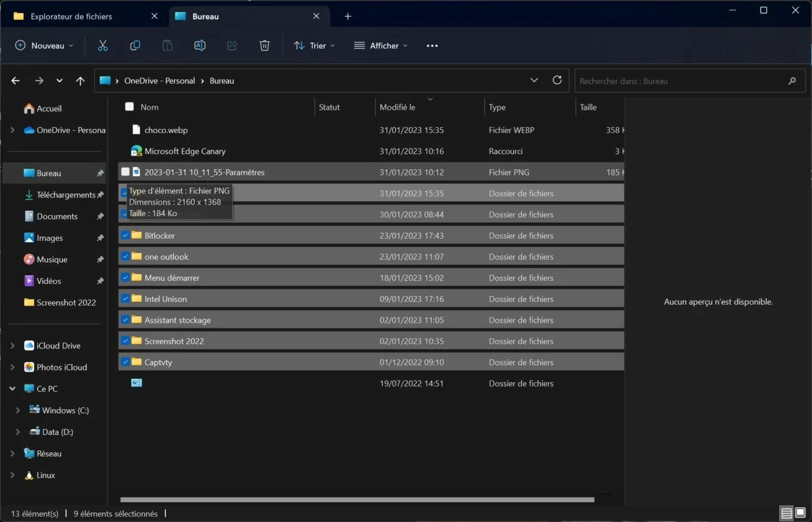The height and width of the screenshot is (522, 812).
Task: Click the Captvty folder icon
Action: click(x=136, y=362)
